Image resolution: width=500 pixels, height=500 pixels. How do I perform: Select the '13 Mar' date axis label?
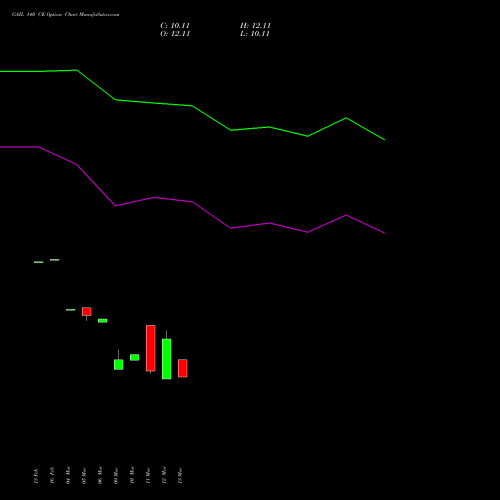coord(180,475)
